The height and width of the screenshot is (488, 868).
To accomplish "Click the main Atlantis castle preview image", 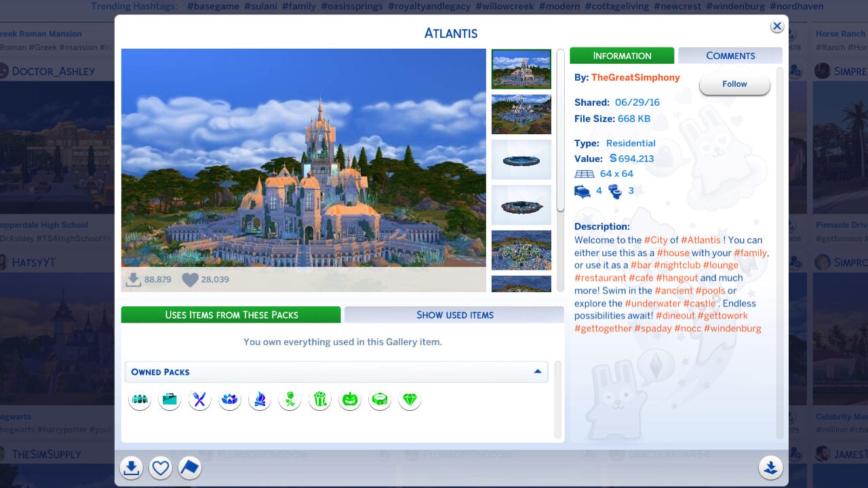I will coord(304,157).
